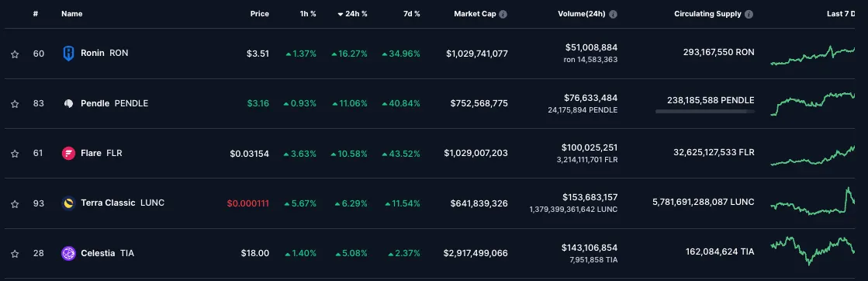Open Celestia TIA coin page link
Screen dimensions: 868x281
(x=107, y=253)
